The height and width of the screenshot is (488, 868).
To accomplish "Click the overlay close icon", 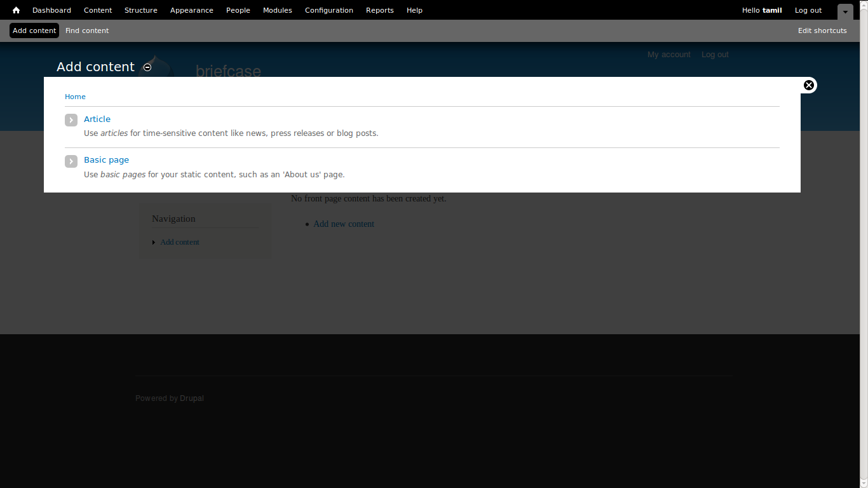I will [808, 85].
